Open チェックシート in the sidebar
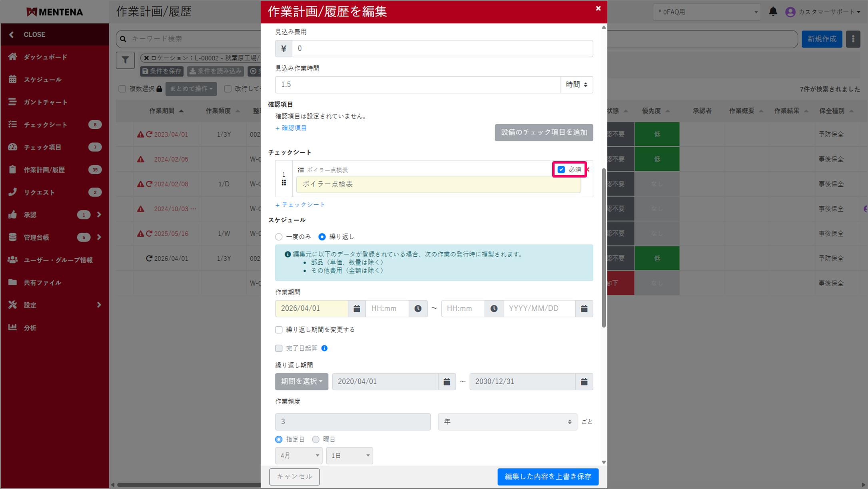Image resolution: width=868 pixels, height=489 pixels. 45,125
